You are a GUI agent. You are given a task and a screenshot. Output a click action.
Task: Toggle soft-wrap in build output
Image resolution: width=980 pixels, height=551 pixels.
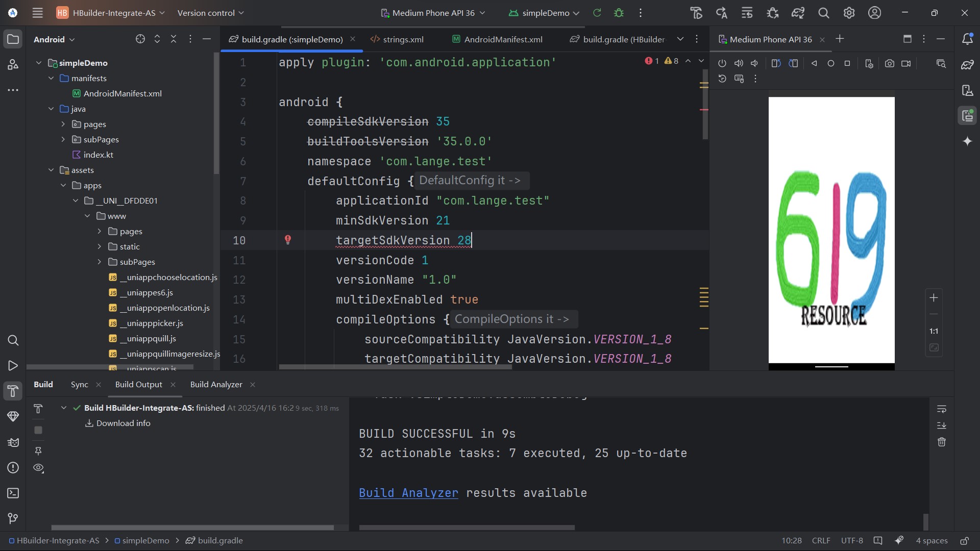pyautogui.click(x=942, y=409)
